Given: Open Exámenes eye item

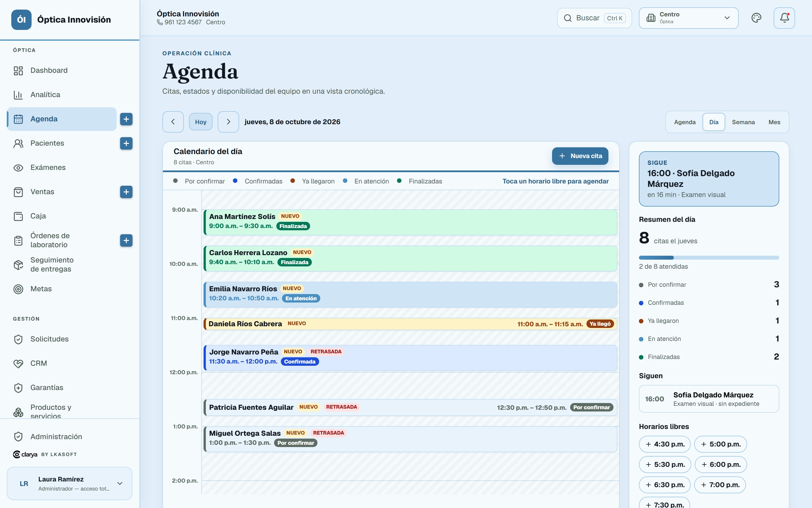Looking at the screenshot, I should tap(62, 168).
